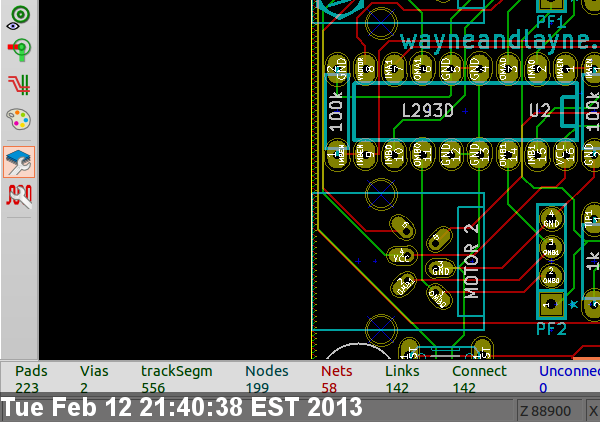Select GND pad 12 of U2

(x=451, y=154)
